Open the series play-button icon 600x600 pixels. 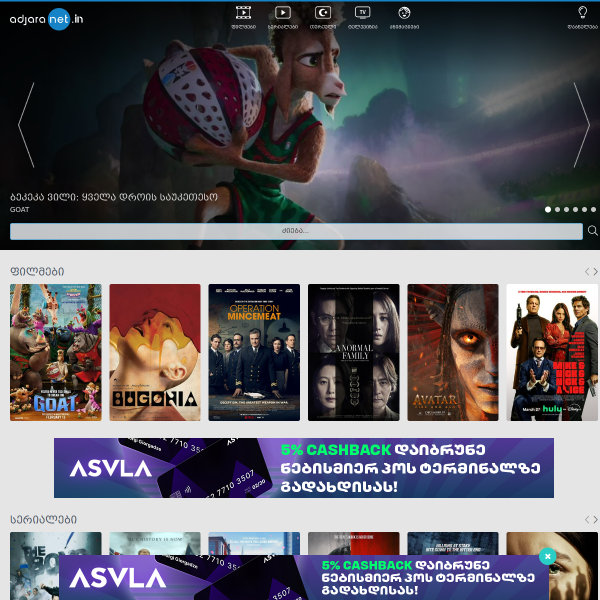(283, 13)
